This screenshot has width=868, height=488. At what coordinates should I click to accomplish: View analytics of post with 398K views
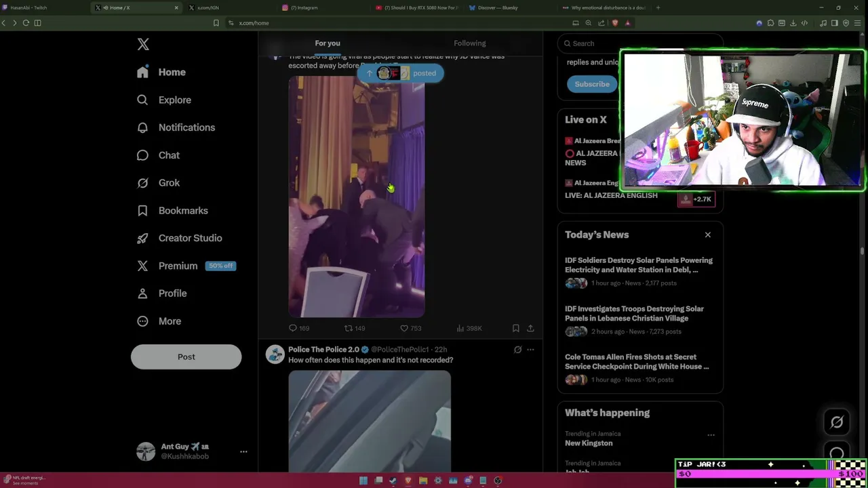click(x=469, y=328)
